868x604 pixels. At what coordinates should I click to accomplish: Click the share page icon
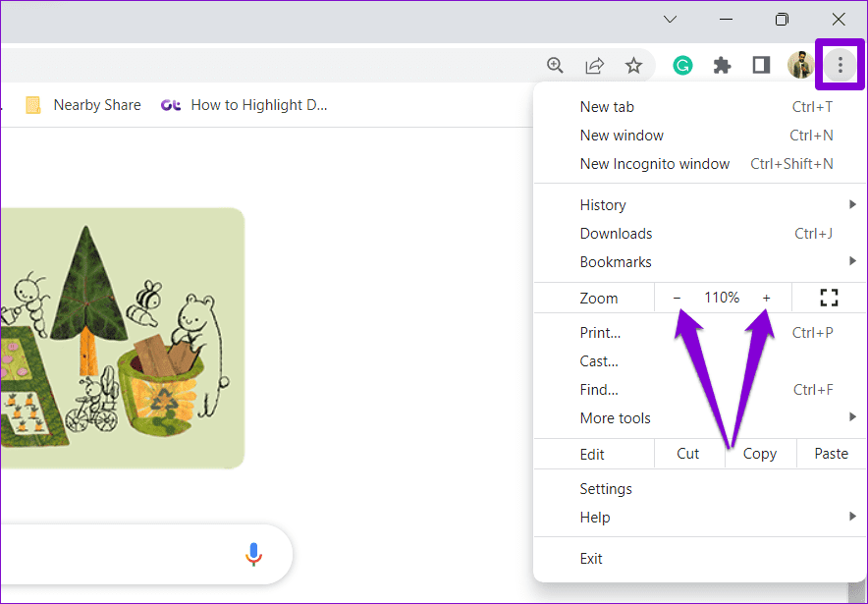(594, 66)
